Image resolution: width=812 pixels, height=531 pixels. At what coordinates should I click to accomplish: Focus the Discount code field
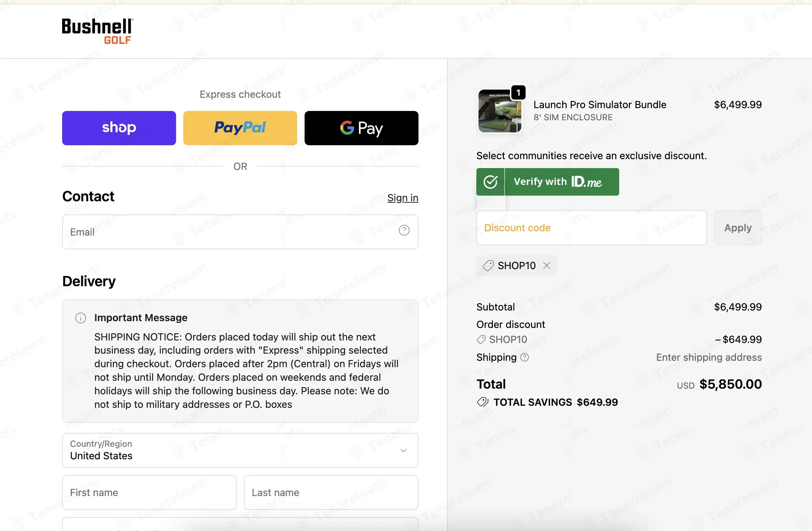point(591,228)
